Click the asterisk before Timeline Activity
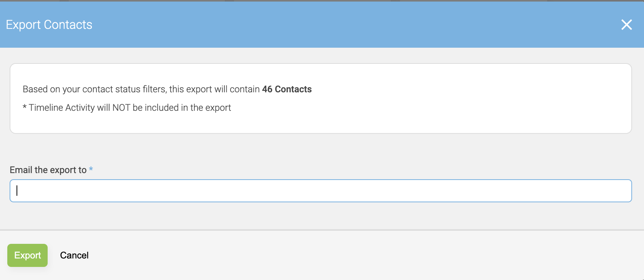 pyautogui.click(x=25, y=107)
